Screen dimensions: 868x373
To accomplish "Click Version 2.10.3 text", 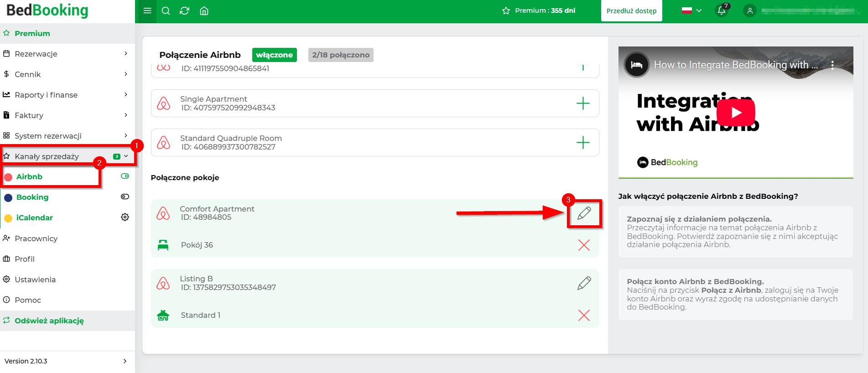I will pyautogui.click(x=26, y=361).
